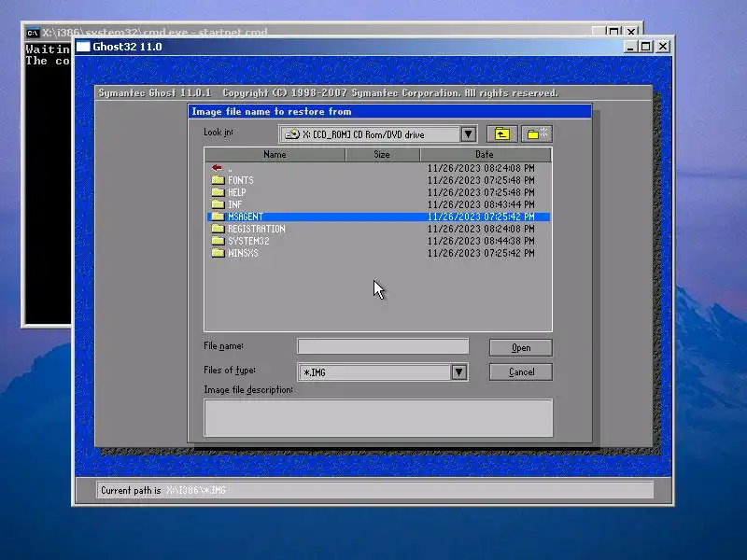The width and height of the screenshot is (747, 560).
Task: Click the Current path is status bar
Action: click(x=375, y=490)
